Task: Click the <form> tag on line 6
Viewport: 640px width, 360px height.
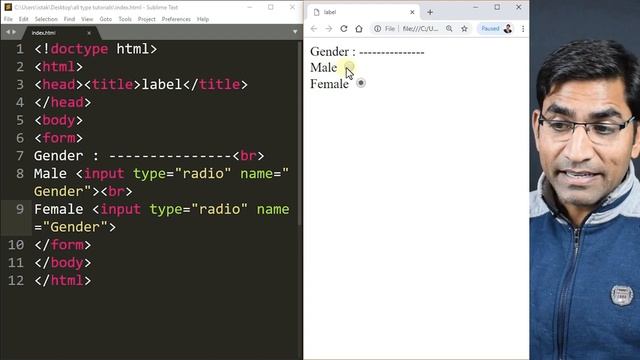Action: (58, 138)
